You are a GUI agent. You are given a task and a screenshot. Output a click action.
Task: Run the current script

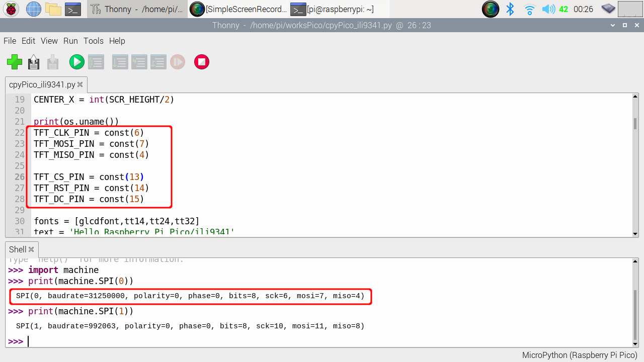pyautogui.click(x=76, y=62)
